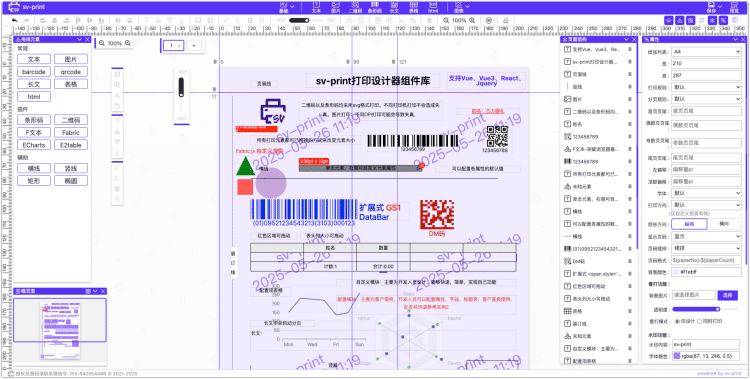This screenshot has width=750, height=379.
Task: Click the first bold B icon in toolbar
Action: (x=250, y=21)
